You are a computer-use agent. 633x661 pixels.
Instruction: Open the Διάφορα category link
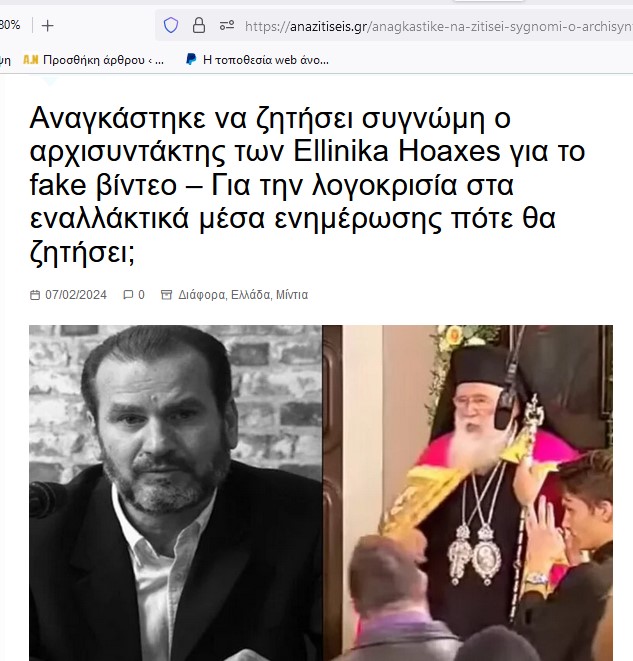pos(201,295)
